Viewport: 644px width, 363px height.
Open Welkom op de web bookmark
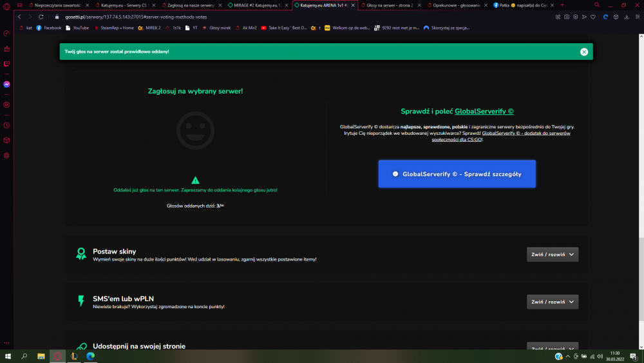tap(347, 28)
